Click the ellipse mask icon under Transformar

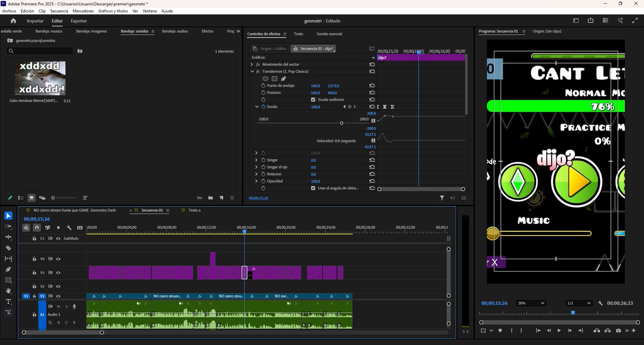click(x=265, y=79)
